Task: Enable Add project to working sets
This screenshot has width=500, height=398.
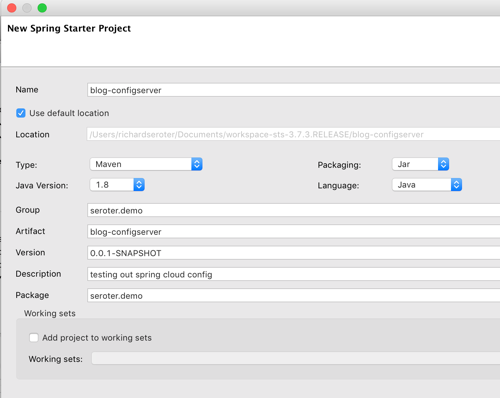Action: (x=34, y=338)
